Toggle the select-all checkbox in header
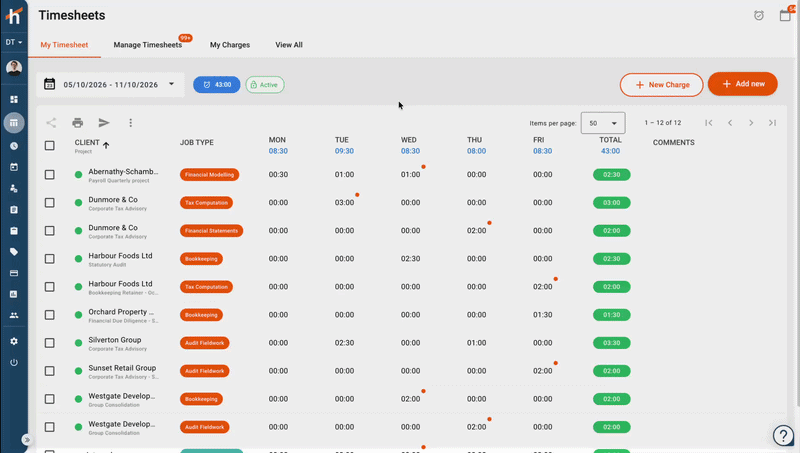Image resolution: width=800 pixels, height=453 pixels. [x=49, y=146]
